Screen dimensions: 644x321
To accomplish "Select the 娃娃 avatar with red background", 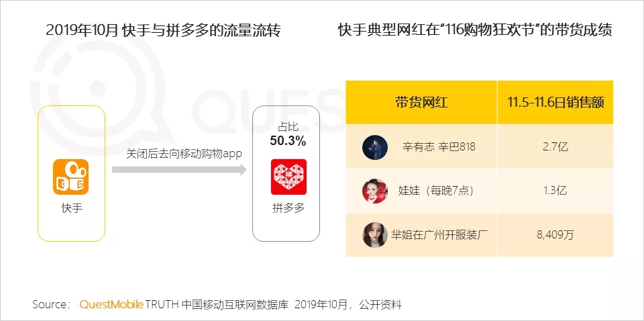I will pyautogui.click(x=375, y=191).
